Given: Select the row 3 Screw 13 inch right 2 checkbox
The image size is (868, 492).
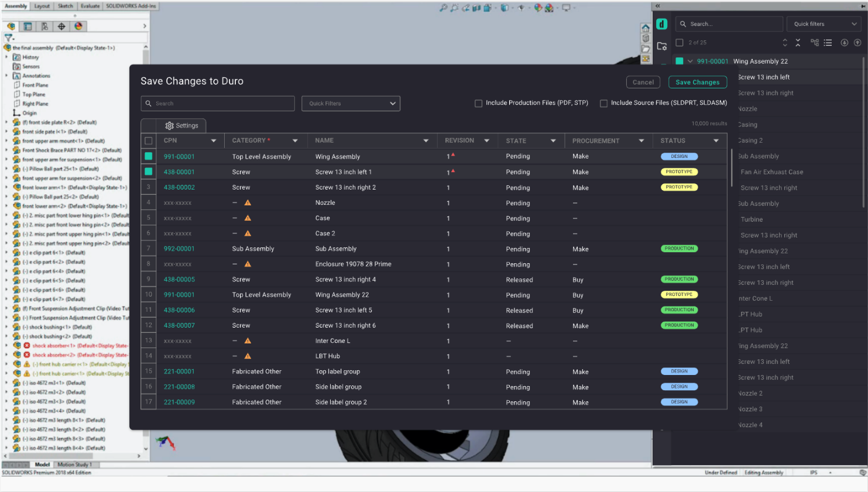Looking at the screenshot, I should tap(149, 187).
